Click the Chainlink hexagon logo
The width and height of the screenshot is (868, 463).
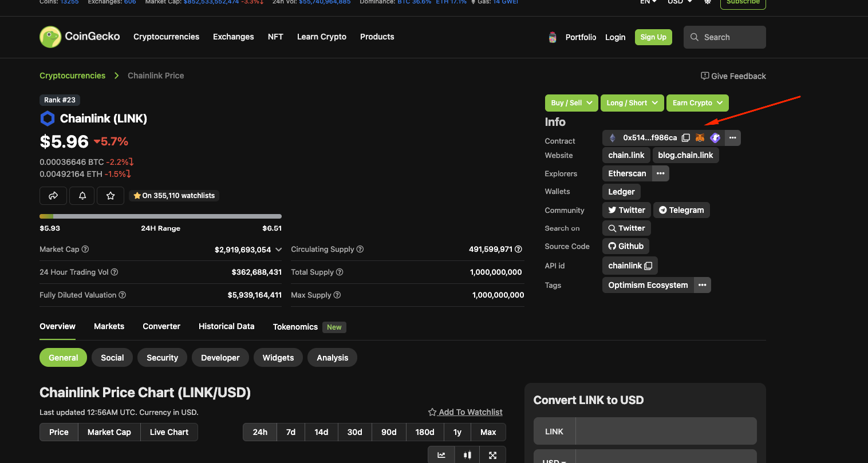(48, 118)
